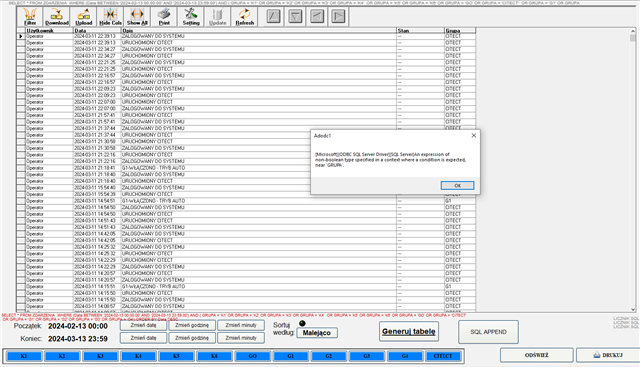Screen dimensions: 640x367
Task: Go to first record navigation icon
Action: click(273, 17)
